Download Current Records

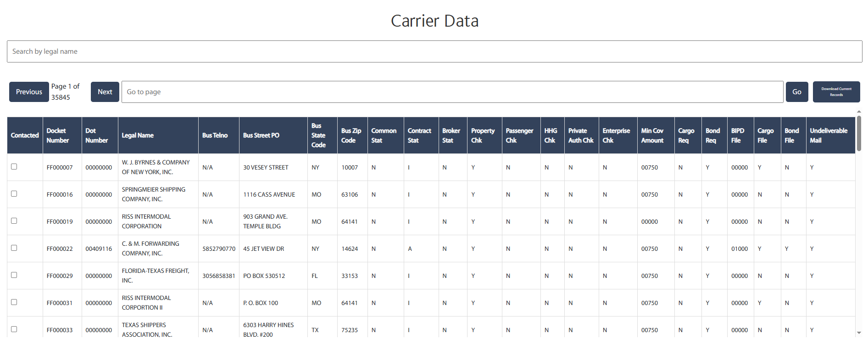(836, 92)
